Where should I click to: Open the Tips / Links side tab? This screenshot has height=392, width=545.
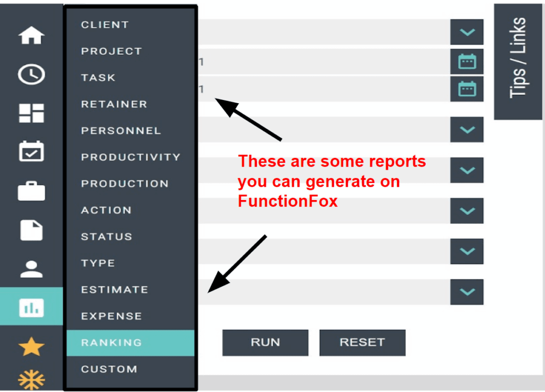click(x=518, y=62)
